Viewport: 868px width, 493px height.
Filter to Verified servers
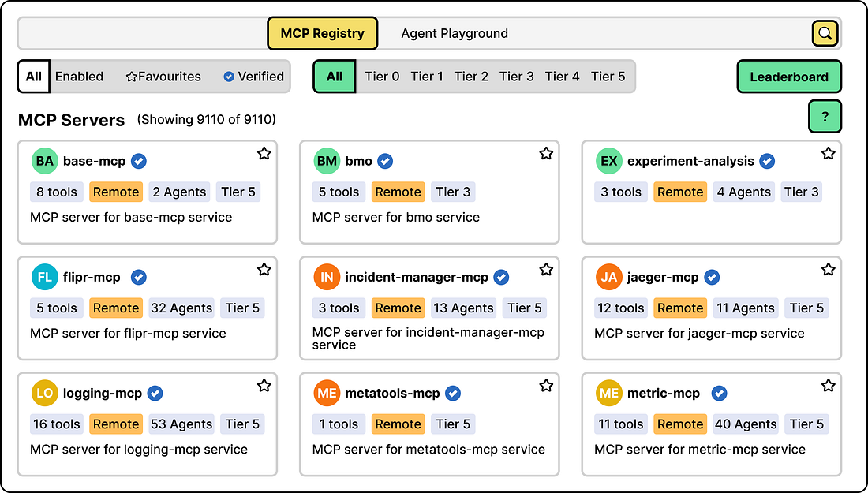253,77
